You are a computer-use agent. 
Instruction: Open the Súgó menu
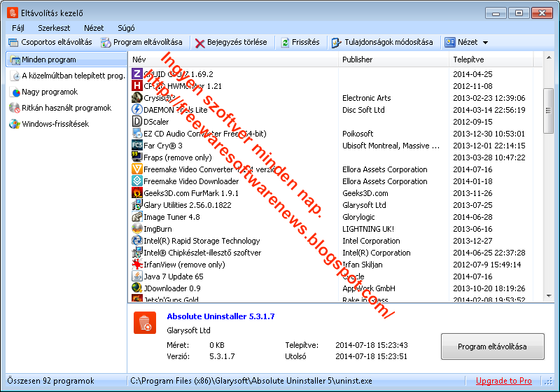[126, 28]
